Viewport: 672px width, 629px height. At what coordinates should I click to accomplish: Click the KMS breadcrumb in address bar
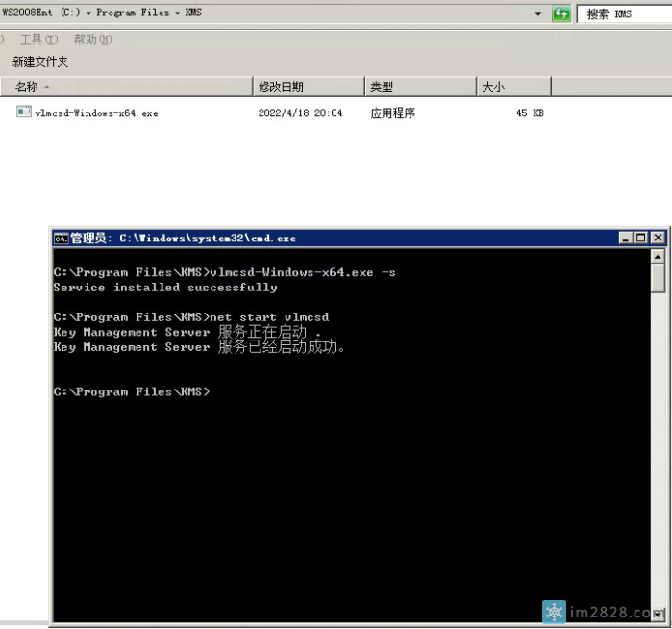pyautogui.click(x=193, y=13)
